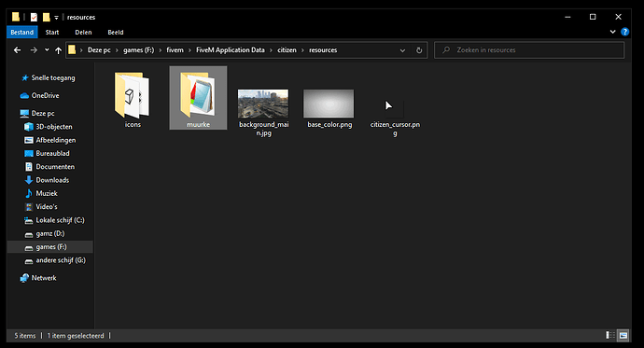644x348 pixels.
Task: Click the Zoeken in resources search box
Action: [x=529, y=50]
